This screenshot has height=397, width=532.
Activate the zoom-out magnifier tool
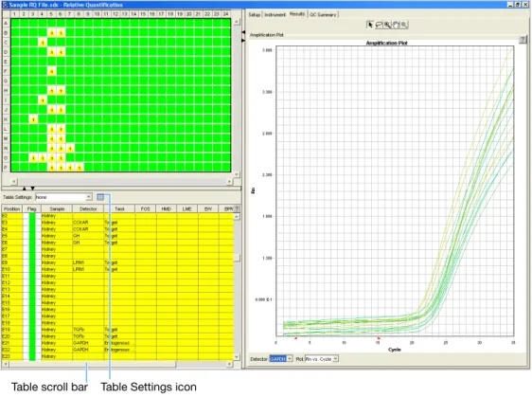point(404,25)
